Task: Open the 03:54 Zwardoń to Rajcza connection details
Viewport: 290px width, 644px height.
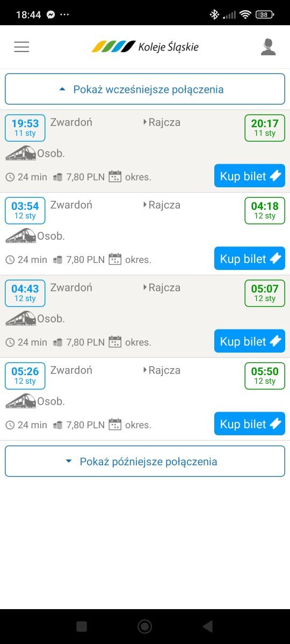Action: [x=145, y=234]
